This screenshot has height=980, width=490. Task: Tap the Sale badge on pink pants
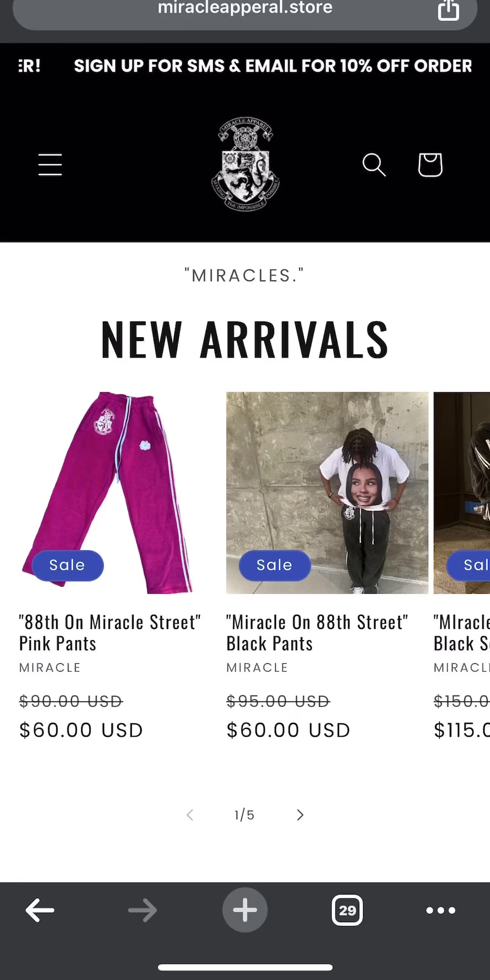(x=67, y=565)
